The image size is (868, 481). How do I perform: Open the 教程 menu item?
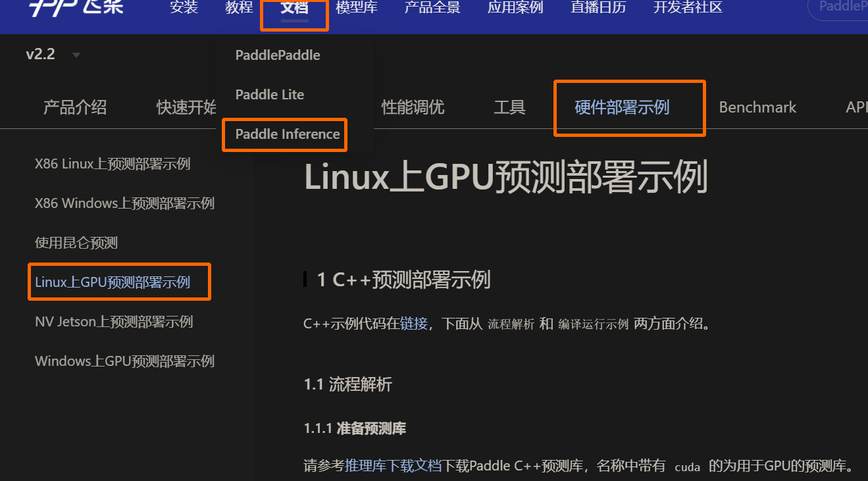point(239,8)
